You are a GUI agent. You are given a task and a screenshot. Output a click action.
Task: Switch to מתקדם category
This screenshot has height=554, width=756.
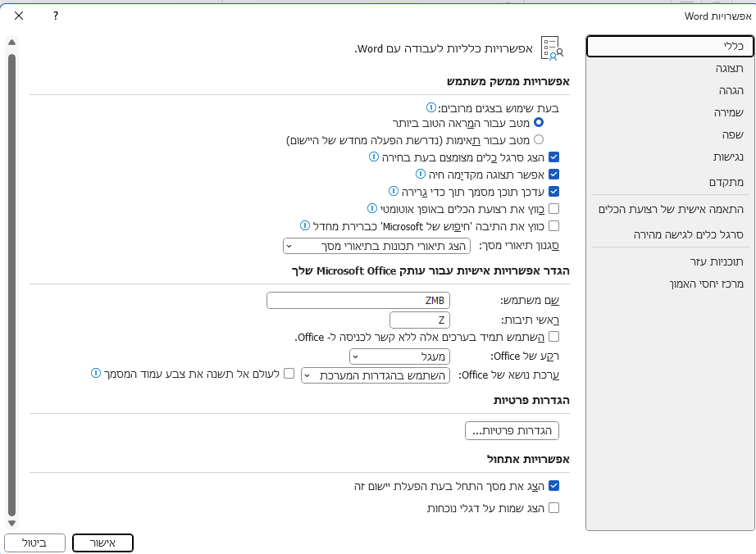click(670, 182)
